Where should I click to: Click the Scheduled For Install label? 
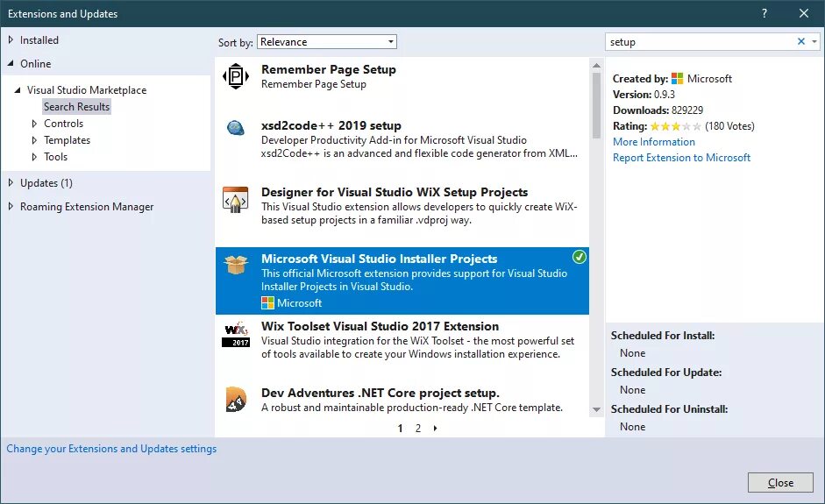click(x=663, y=336)
